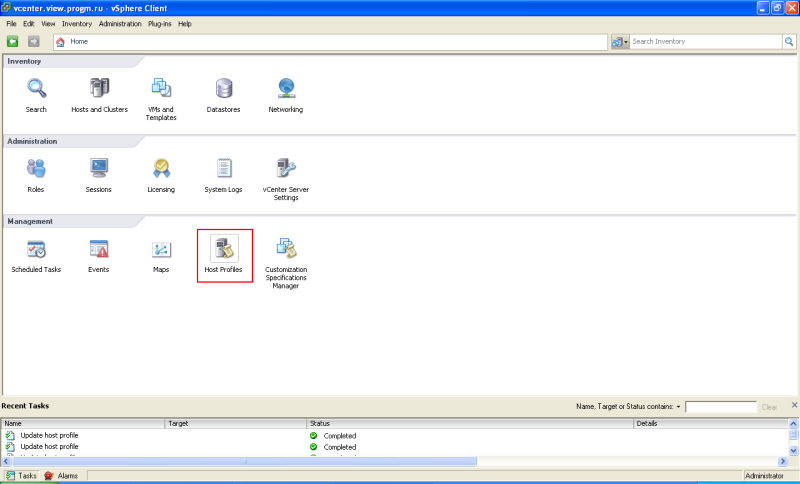
Task: Sort tasks by Target column header
Action: click(x=236, y=423)
